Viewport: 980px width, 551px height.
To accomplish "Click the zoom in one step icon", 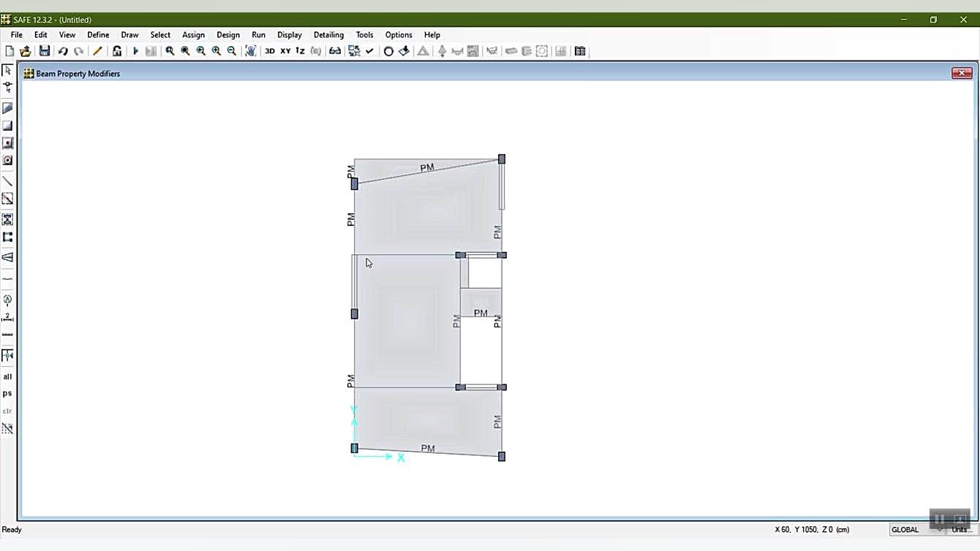I will click(x=216, y=51).
